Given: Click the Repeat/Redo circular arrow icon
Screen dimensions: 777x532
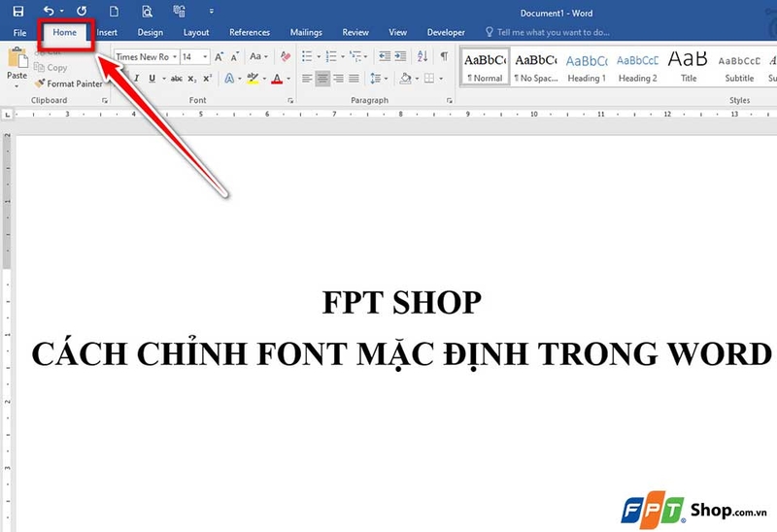Looking at the screenshot, I should point(82,11).
